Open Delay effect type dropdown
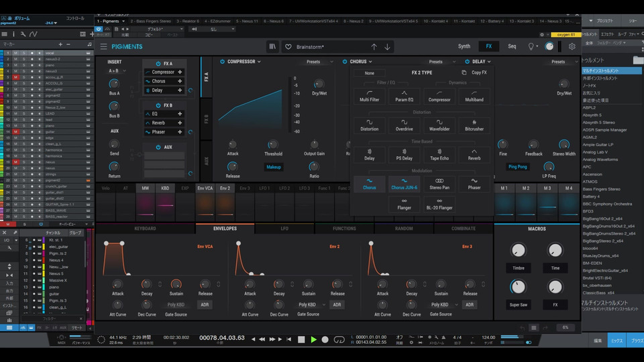644x362 pixels. [x=481, y=62]
